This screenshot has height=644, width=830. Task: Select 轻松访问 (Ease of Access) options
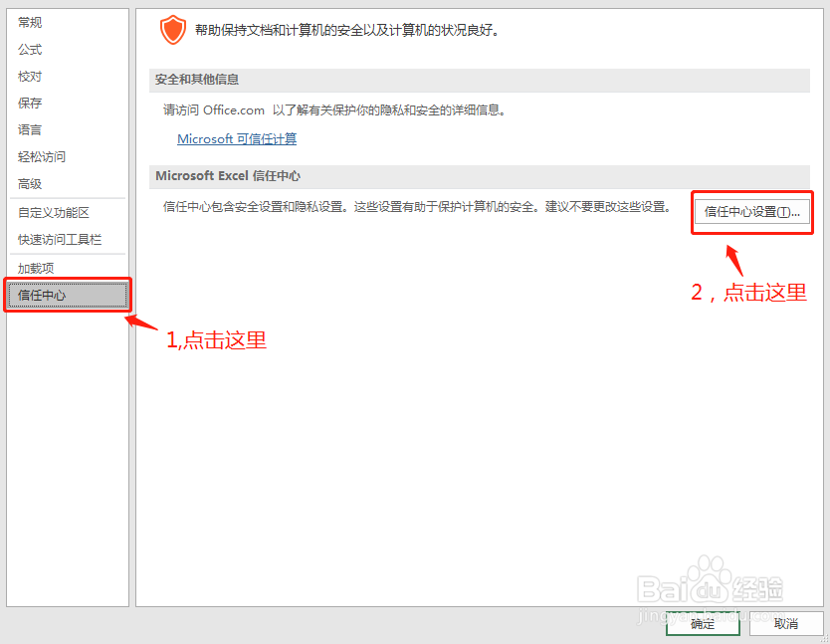(x=41, y=156)
